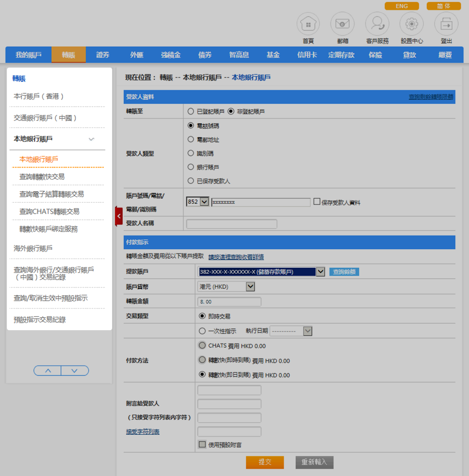Click the sidebar scroll up arrow
Viewport: 469px width, 476px height.
point(48,371)
